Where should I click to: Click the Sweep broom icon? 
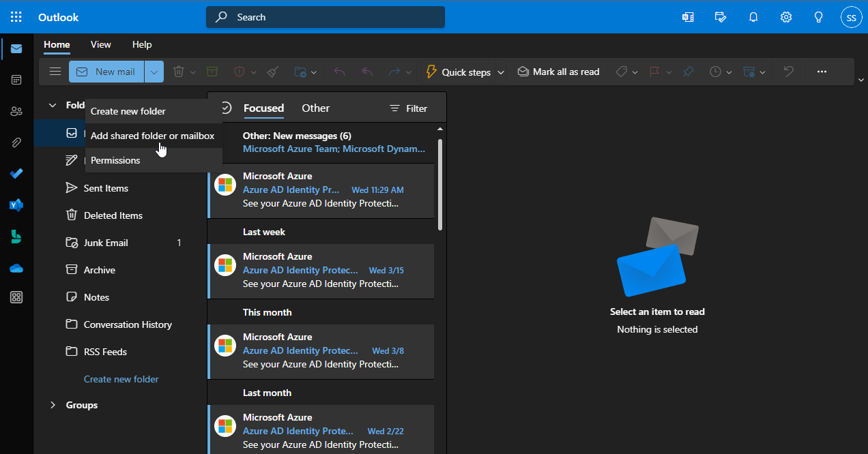[272, 72]
